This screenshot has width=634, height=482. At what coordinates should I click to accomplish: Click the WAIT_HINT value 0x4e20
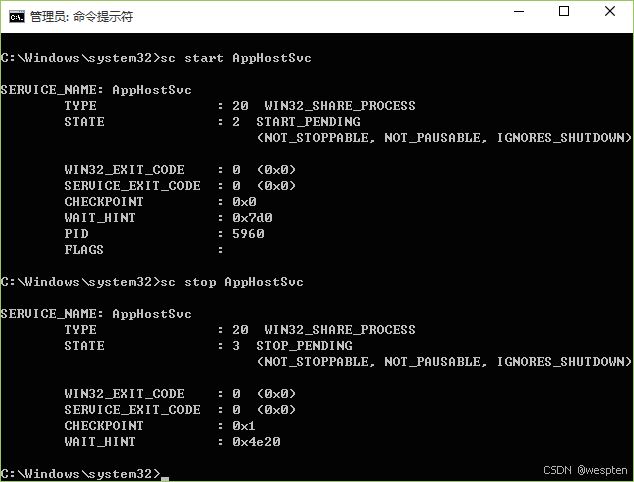tap(256, 442)
